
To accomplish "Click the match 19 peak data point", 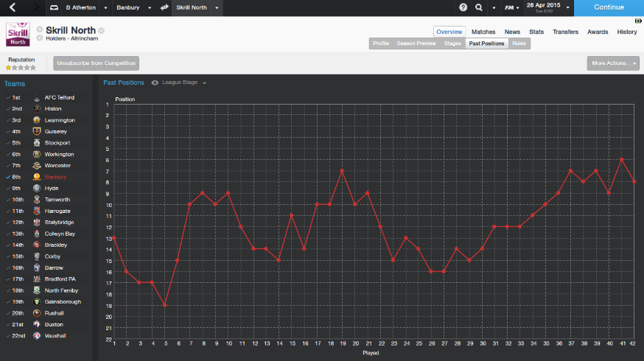I will click(342, 171).
